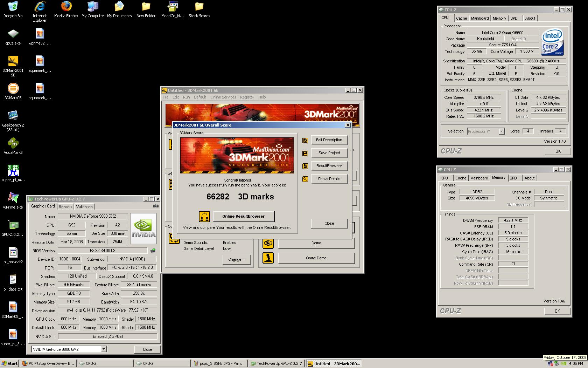This screenshot has height=368, width=588.
Task: Switch to SPD tab in top CPU-Z window
Action: 514,18
